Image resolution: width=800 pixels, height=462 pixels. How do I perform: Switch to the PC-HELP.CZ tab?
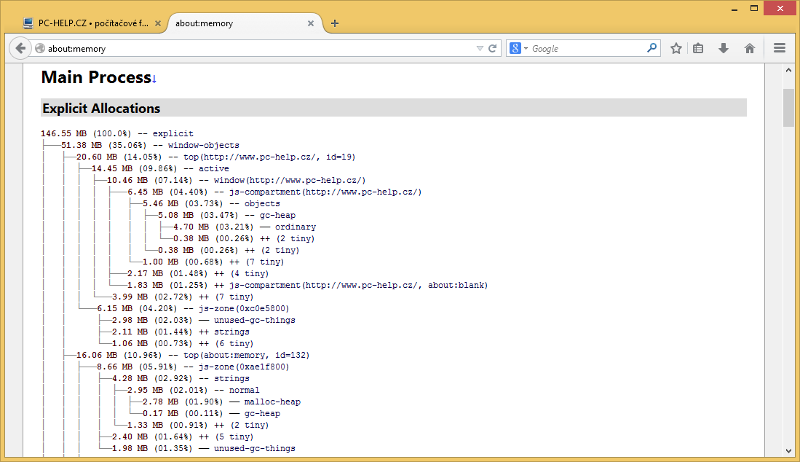pyautogui.click(x=85, y=23)
